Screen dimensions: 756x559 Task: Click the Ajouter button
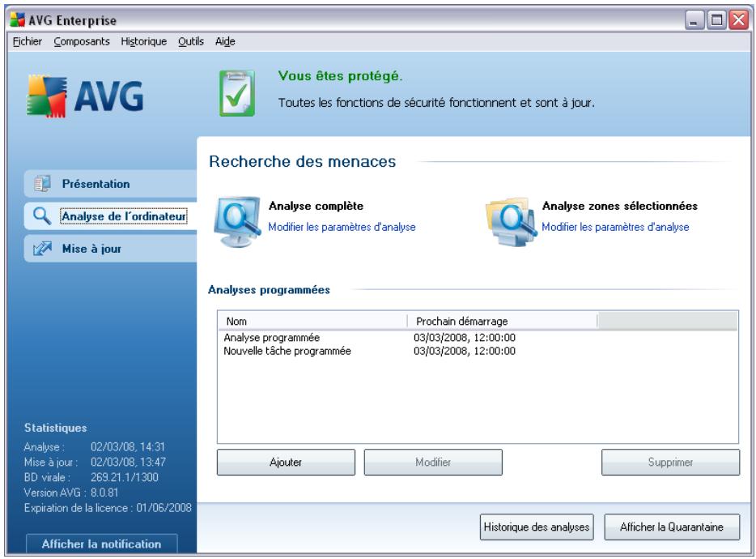point(286,462)
